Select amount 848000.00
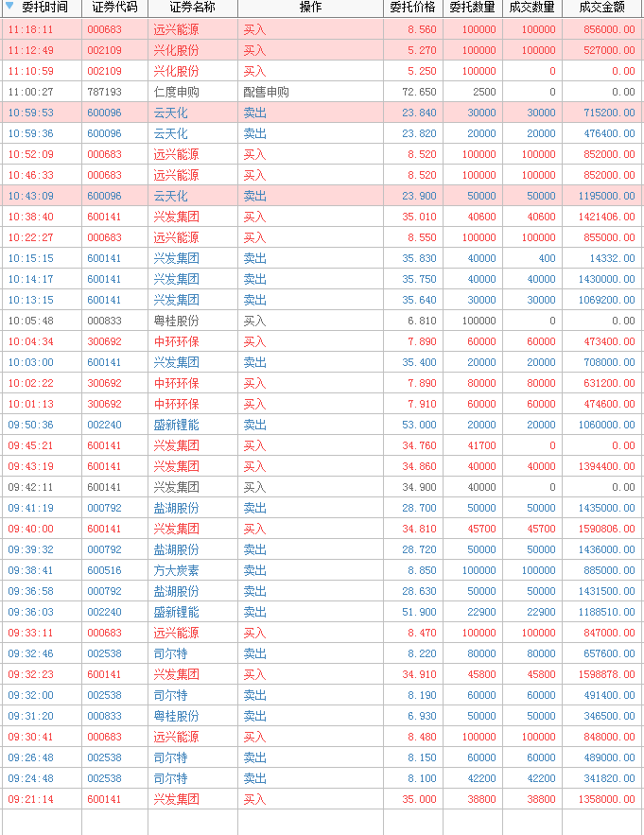Screen dimensions: 644x835 point(609,736)
